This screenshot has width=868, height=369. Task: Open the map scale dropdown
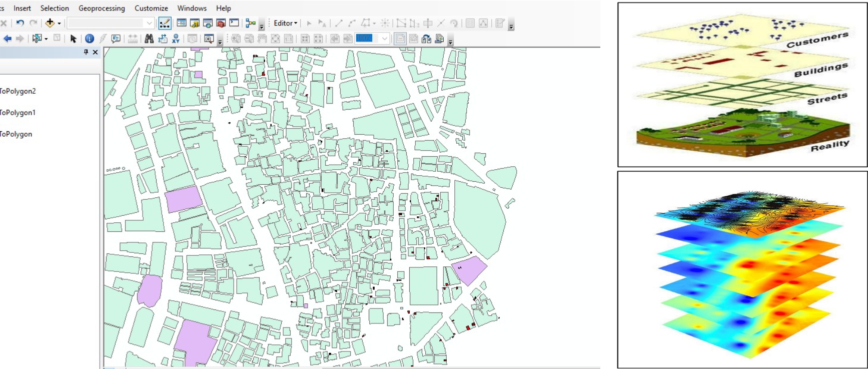[149, 23]
